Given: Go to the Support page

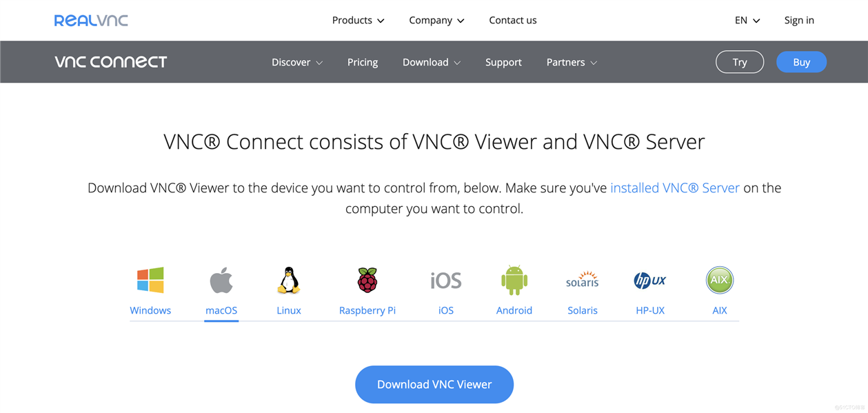Looking at the screenshot, I should click(503, 62).
